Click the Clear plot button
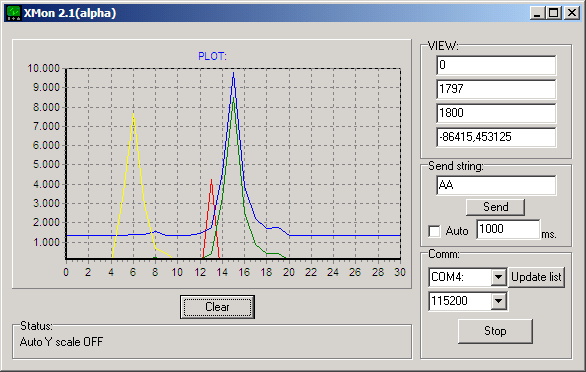 point(217,307)
